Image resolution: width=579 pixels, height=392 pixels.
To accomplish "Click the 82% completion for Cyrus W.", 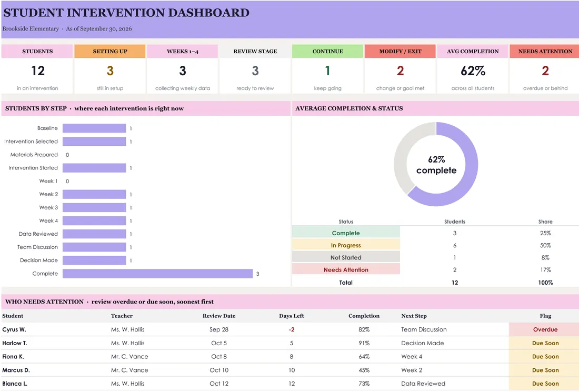I will pyautogui.click(x=364, y=329).
